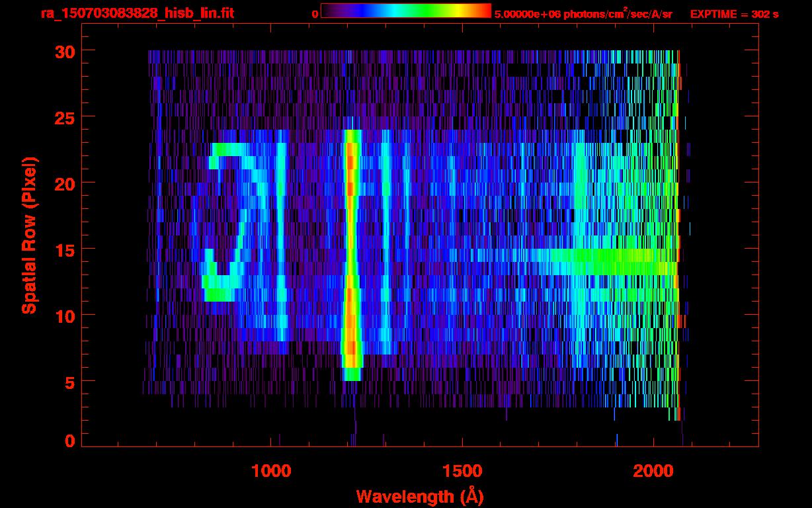Click the y-axis tick label 5
Image resolution: width=812 pixels, height=508 pixels.
point(69,382)
